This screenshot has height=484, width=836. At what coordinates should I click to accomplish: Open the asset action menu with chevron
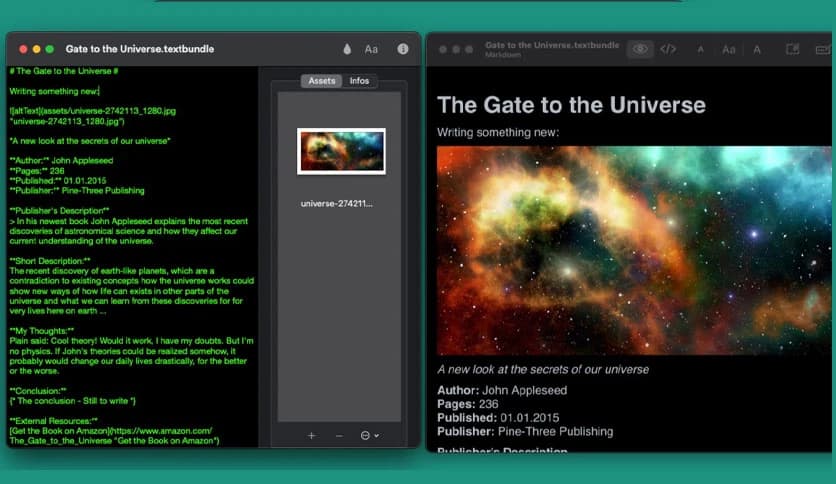tap(369, 435)
